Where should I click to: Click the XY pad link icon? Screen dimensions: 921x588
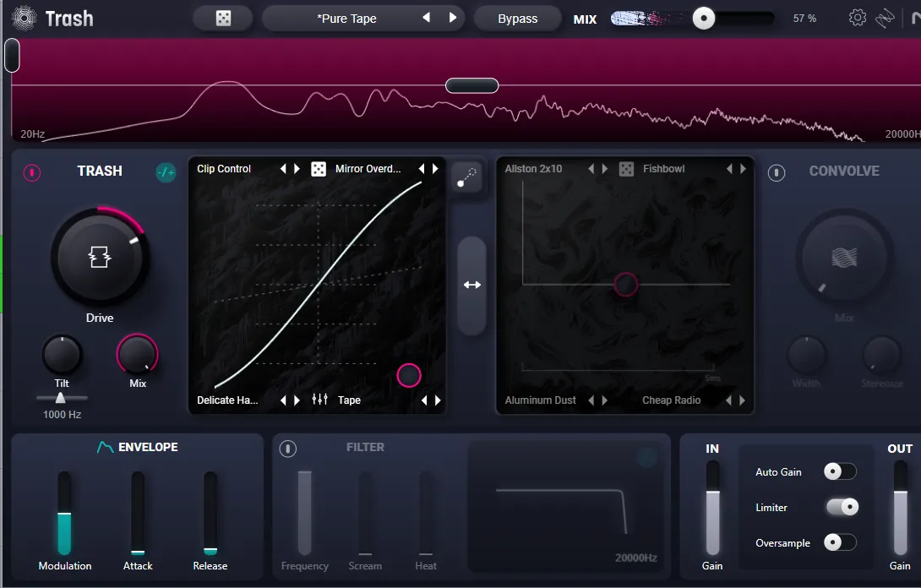[467, 177]
